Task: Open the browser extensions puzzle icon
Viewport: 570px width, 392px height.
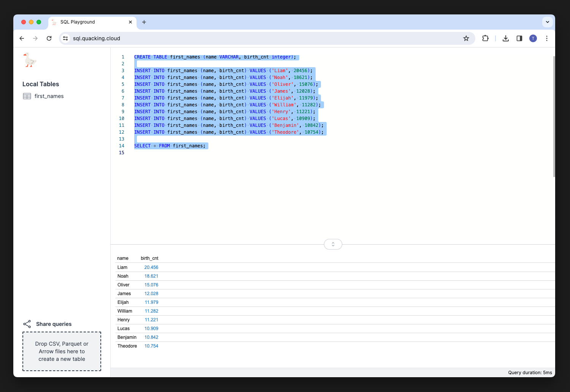Action: tap(485, 38)
